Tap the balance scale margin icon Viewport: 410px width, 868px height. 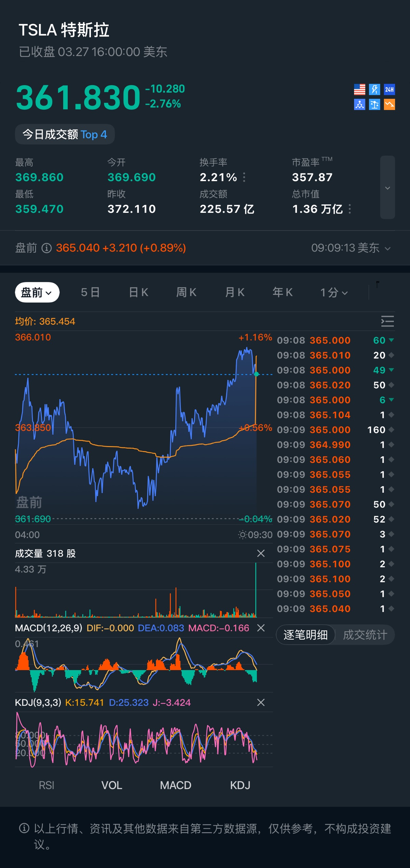[x=374, y=105]
